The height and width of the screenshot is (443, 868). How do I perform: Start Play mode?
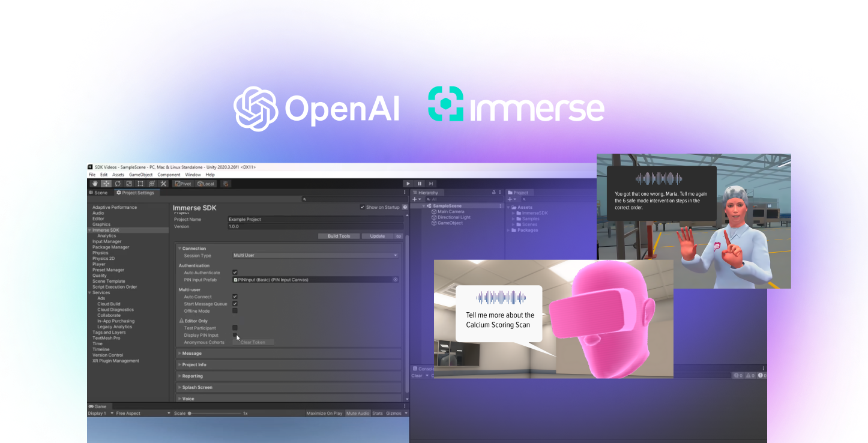(x=408, y=184)
